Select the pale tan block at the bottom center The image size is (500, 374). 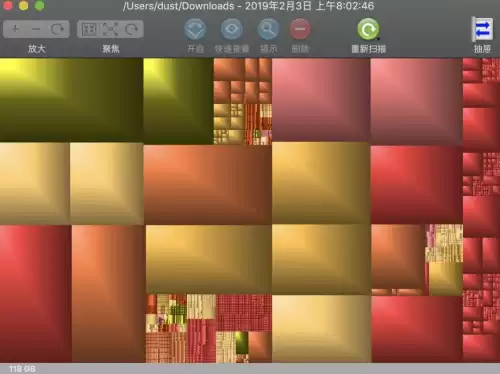pyautogui.click(x=321, y=328)
